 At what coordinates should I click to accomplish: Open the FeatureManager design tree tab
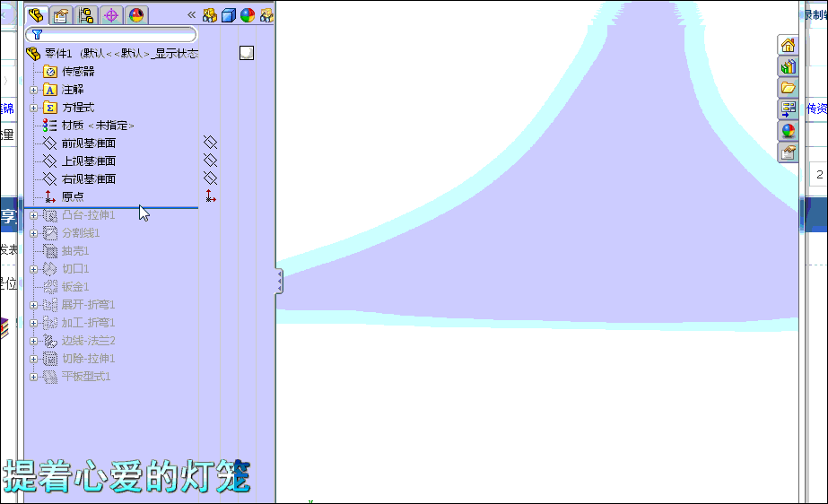point(36,15)
